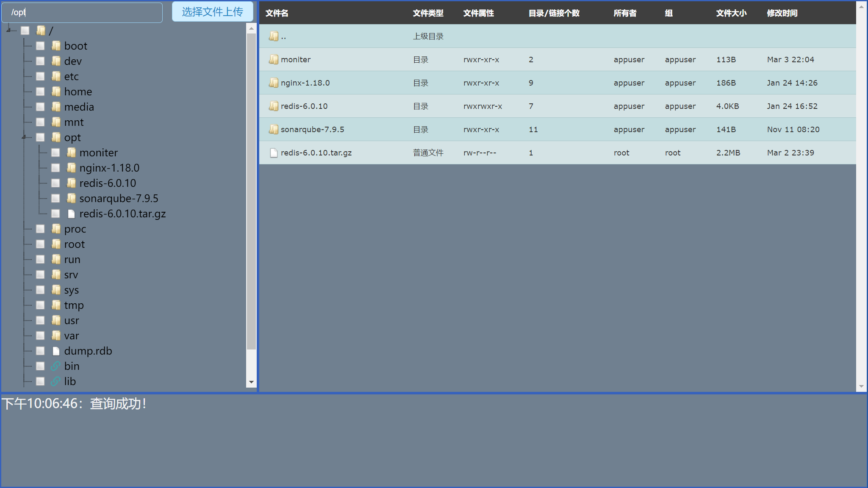This screenshot has height=488, width=868.
Task: Click the lib symlink icon in tree
Action: click(x=55, y=381)
